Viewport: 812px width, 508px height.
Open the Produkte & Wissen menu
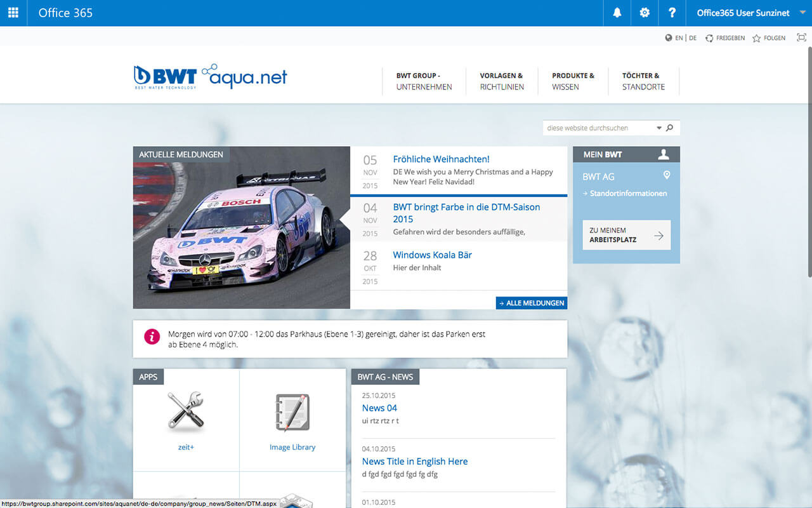tap(573, 81)
